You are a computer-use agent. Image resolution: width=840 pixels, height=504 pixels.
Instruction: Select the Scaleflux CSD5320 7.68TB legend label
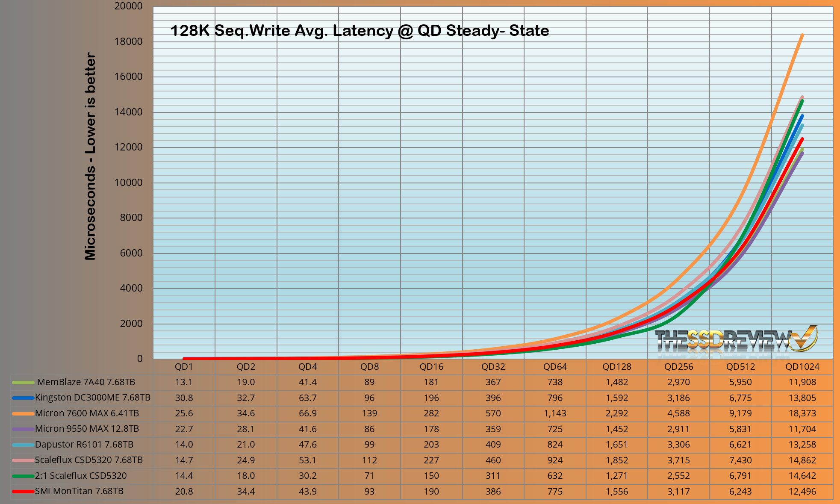click(89, 460)
